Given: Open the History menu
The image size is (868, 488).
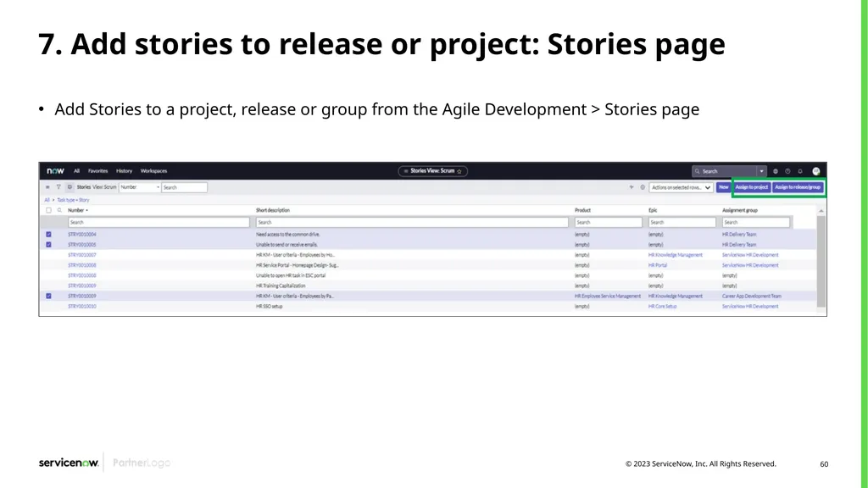Looking at the screenshot, I should click(x=124, y=171).
